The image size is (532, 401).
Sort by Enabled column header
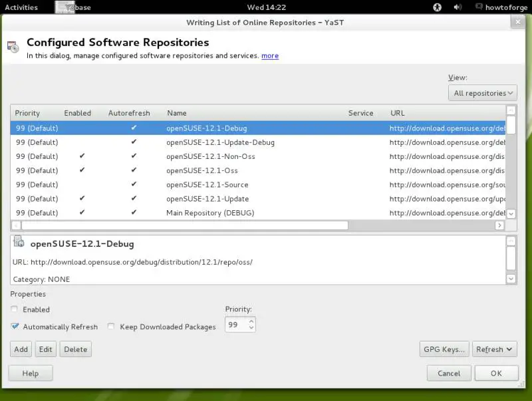77,113
